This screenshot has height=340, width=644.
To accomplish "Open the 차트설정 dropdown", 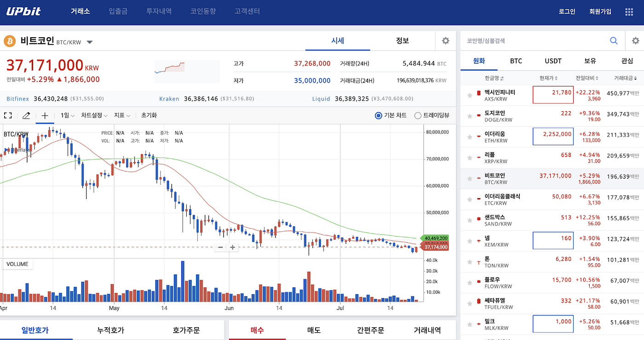I will [x=94, y=115].
